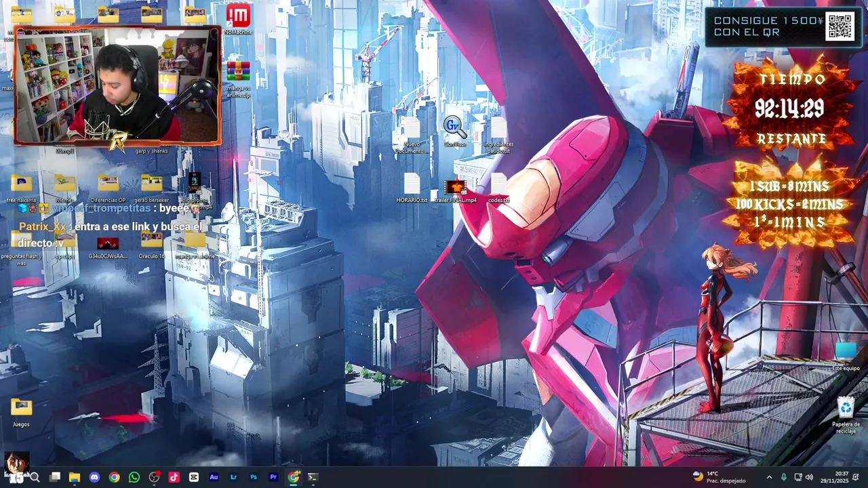The image size is (868, 488).
Task: Launch Google Chrome from taskbar
Action: (115, 477)
